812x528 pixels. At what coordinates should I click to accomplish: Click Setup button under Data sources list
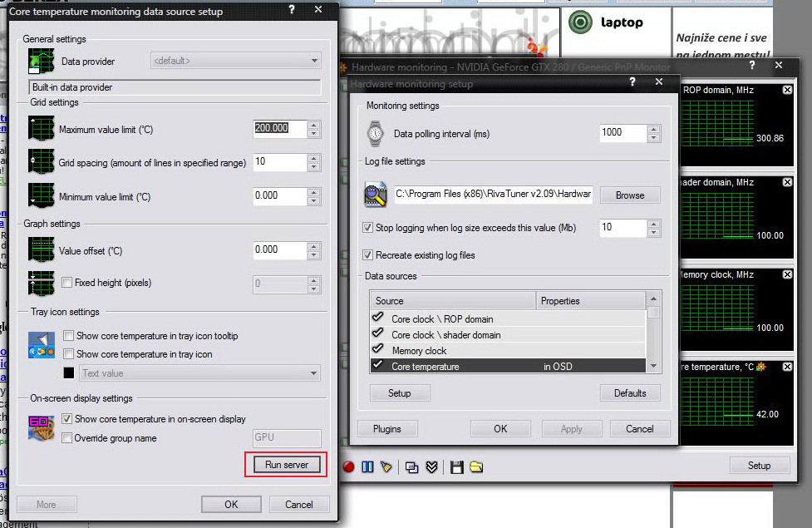click(x=399, y=392)
